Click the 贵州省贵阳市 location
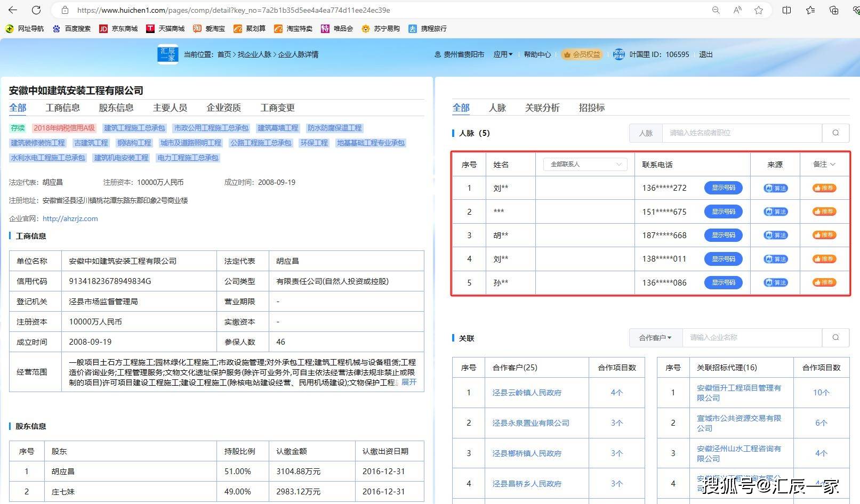The width and height of the screenshot is (860, 504). tap(460, 54)
